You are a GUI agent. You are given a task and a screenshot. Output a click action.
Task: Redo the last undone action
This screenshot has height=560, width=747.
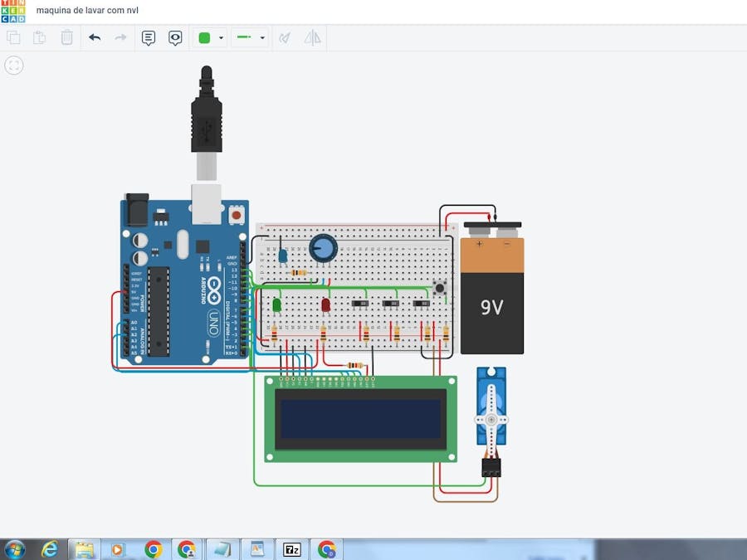(x=120, y=37)
